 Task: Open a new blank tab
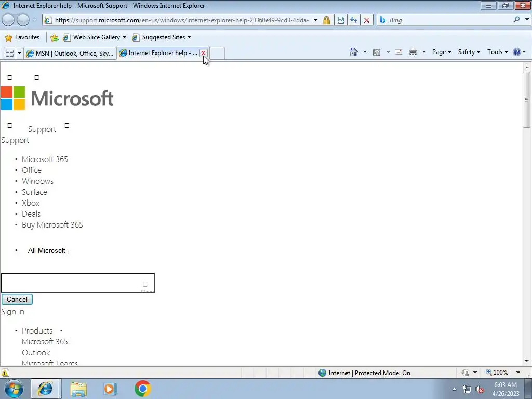[x=217, y=54]
